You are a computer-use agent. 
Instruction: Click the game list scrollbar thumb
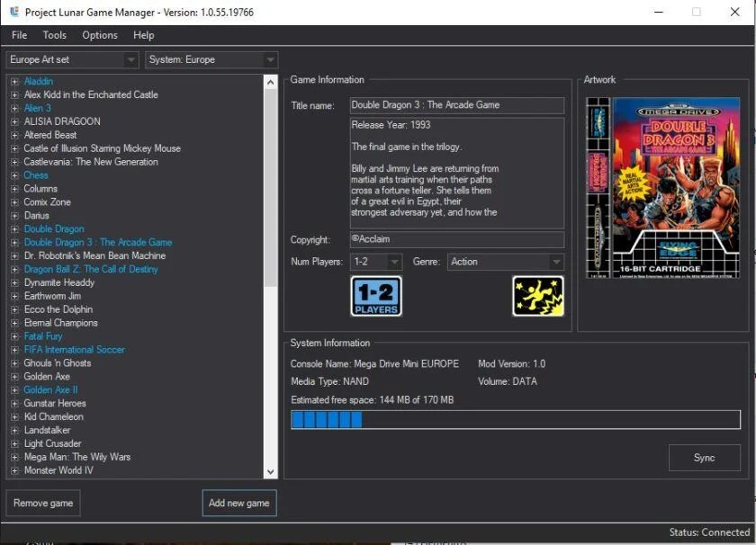coord(271,188)
